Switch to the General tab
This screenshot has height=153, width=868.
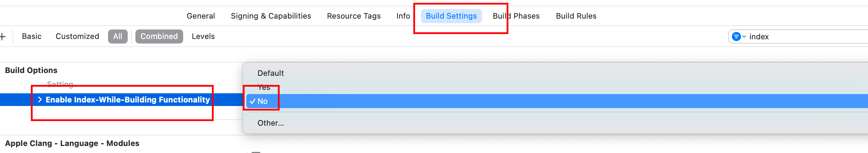[x=201, y=16]
